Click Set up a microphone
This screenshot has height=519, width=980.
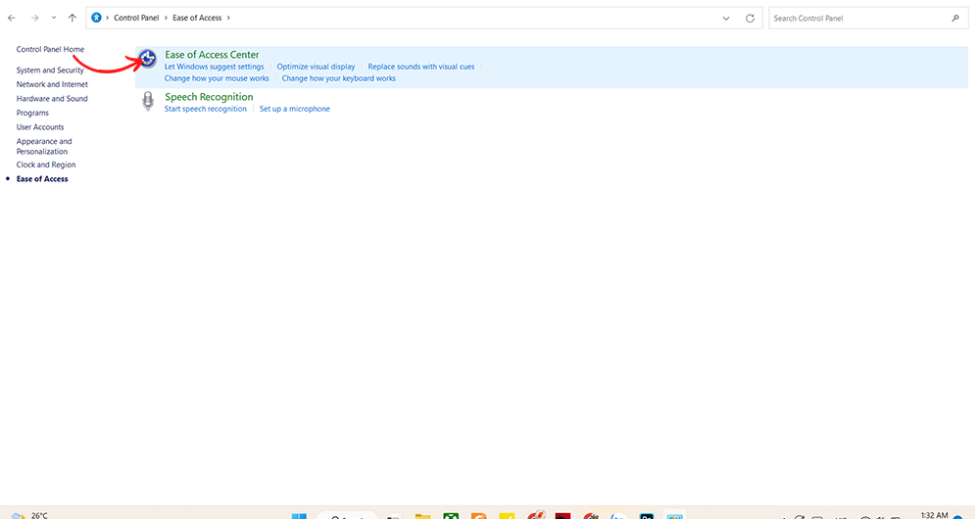pos(294,109)
